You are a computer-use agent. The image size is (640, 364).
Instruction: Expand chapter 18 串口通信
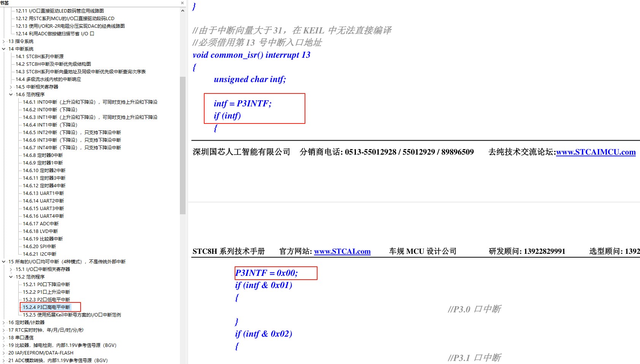point(4,338)
